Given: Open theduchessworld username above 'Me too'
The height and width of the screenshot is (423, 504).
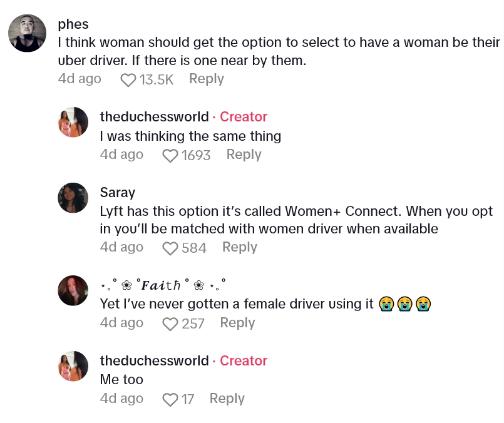Looking at the screenshot, I should point(154,361).
